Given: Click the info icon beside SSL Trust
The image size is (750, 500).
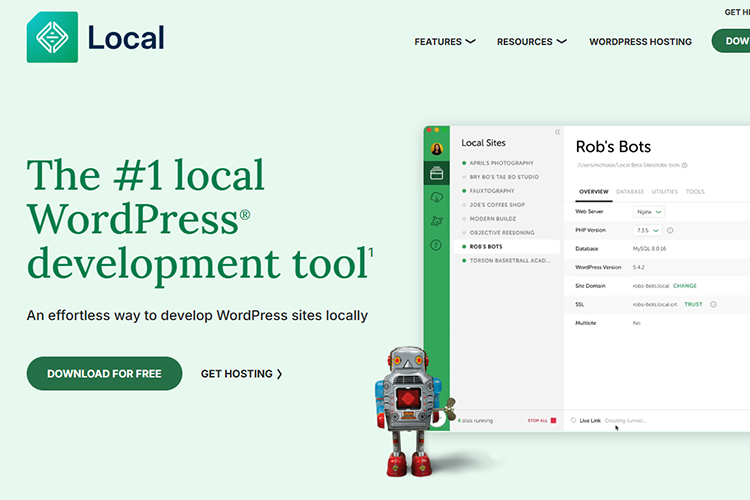Looking at the screenshot, I should tap(713, 304).
